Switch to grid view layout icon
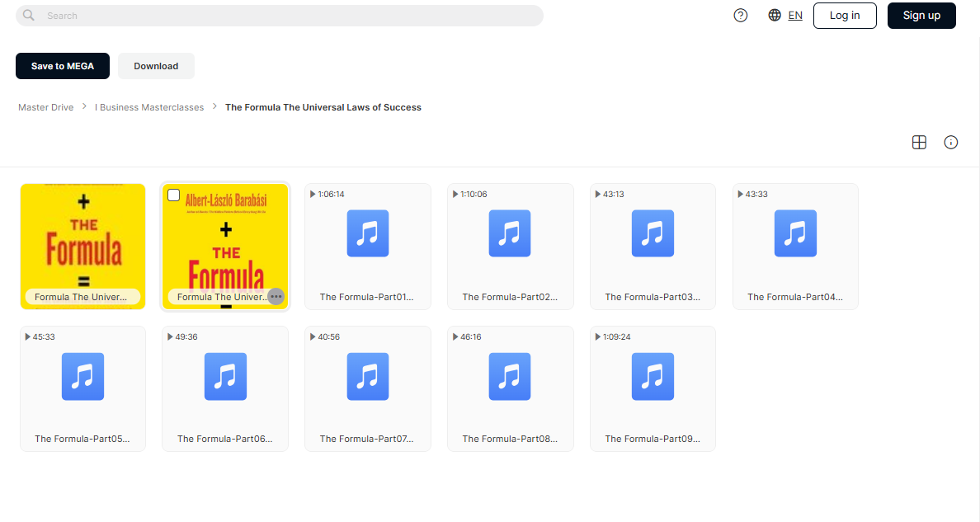980x522 pixels. click(x=919, y=143)
